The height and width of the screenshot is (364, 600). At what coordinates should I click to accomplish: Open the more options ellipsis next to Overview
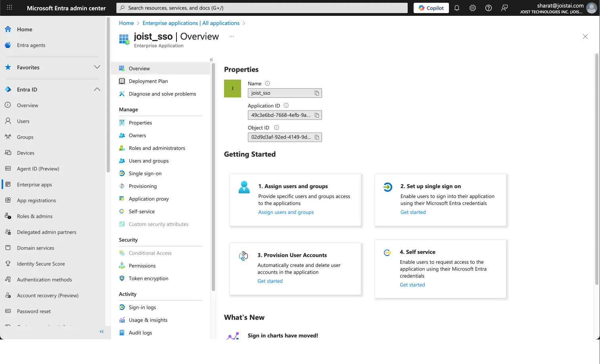(x=232, y=36)
